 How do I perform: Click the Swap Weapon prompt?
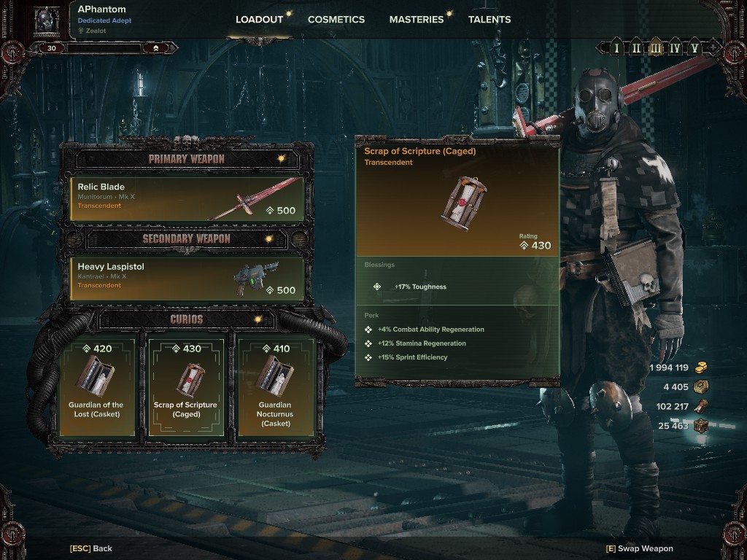(639, 548)
